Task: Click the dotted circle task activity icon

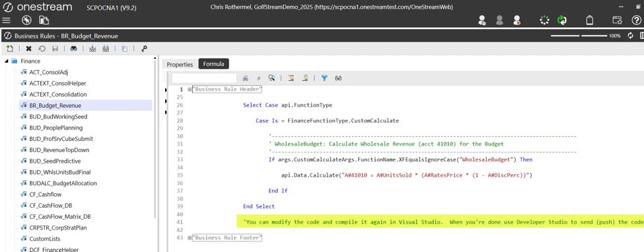Action: click(x=545, y=20)
